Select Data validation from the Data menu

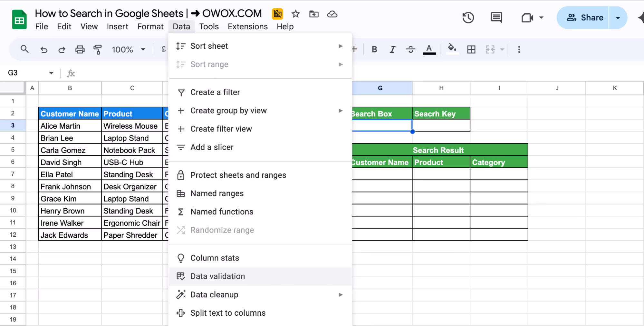tap(217, 276)
